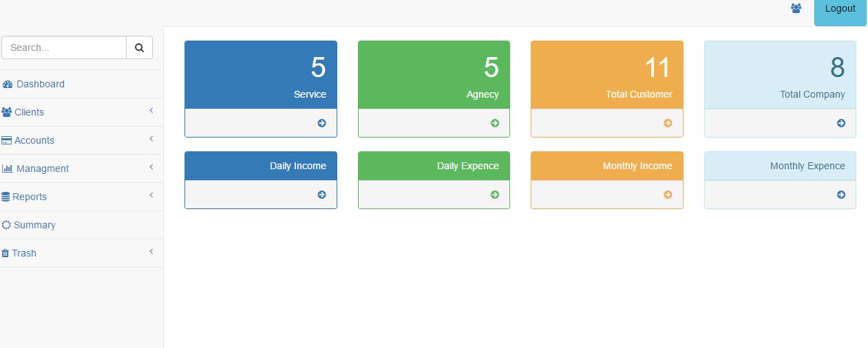
Task: Expand the Clients menu chevron
Action: [151, 111]
